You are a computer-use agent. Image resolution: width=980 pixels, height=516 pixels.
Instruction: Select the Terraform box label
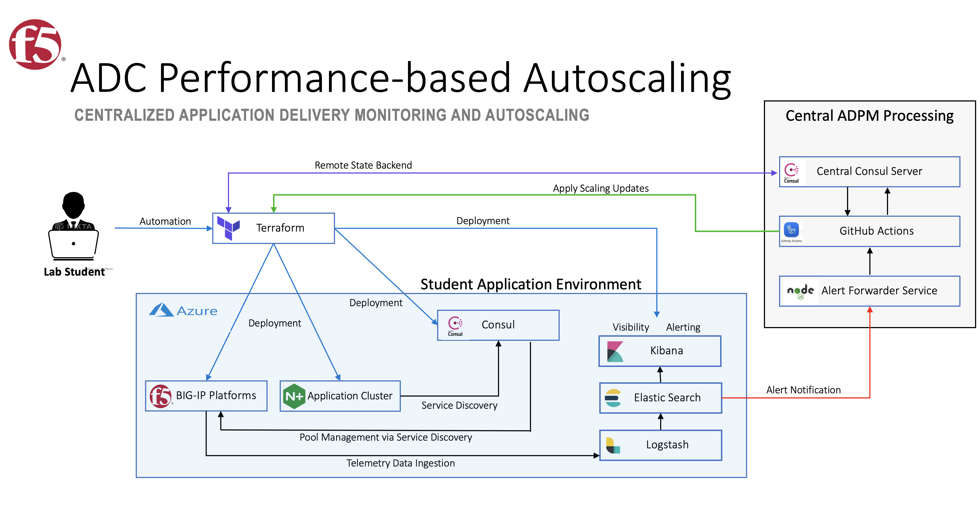click(280, 228)
